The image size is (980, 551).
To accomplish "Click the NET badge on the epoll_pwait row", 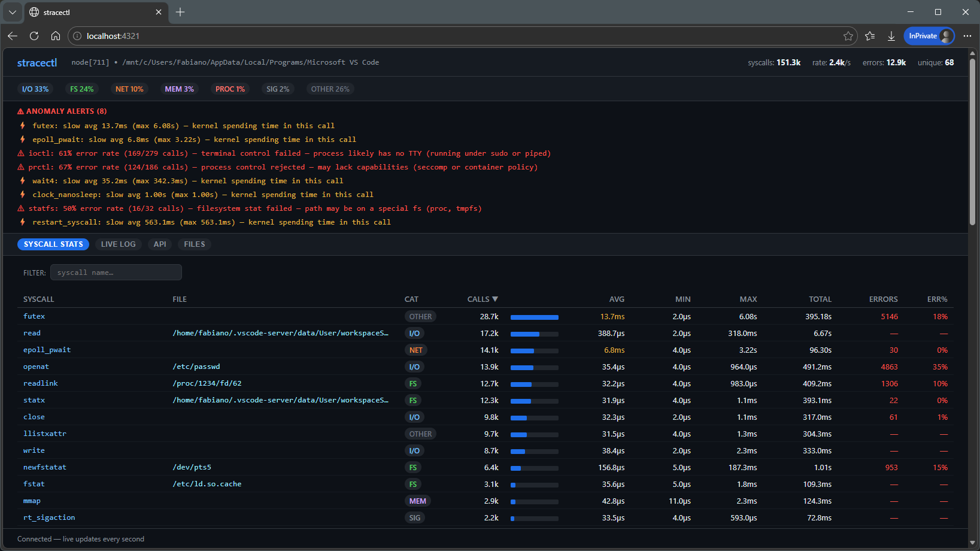I will click(x=415, y=350).
